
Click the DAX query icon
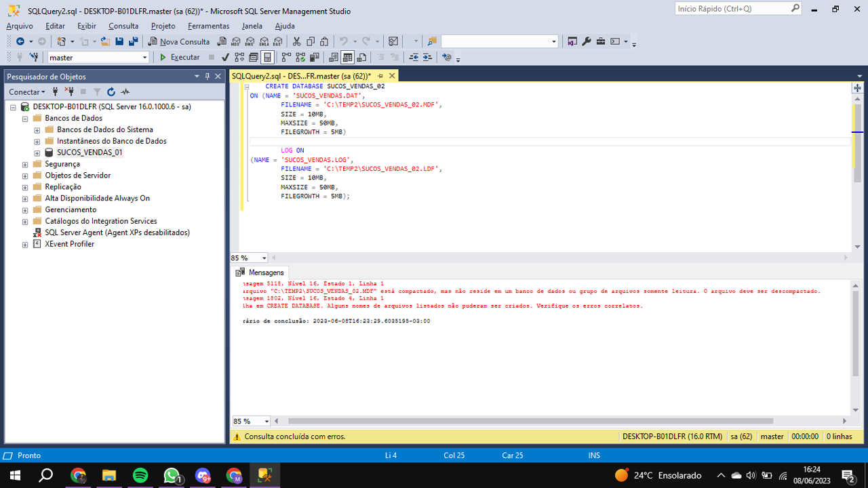pyautogui.click(x=278, y=41)
